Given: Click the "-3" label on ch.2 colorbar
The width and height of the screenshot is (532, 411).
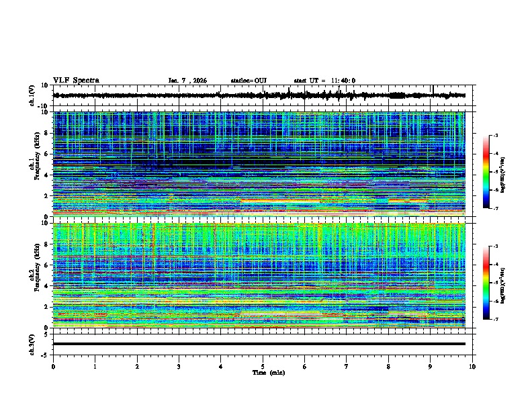Looking at the screenshot, I should point(496,246).
